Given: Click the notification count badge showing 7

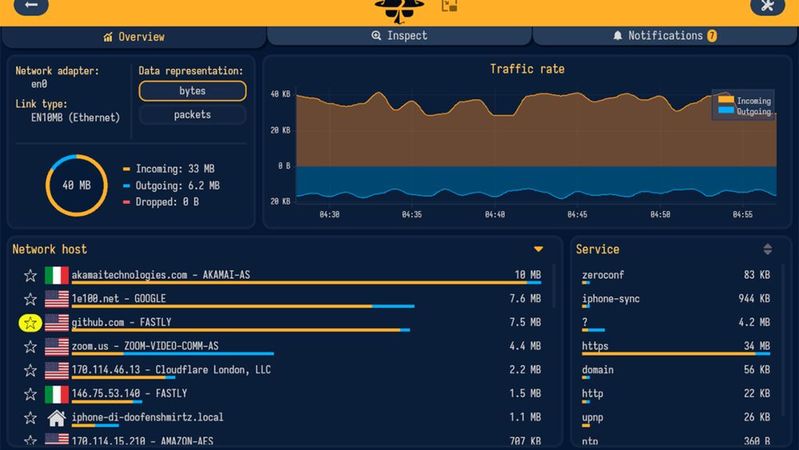Looking at the screenshot, I should coord(712,36).
